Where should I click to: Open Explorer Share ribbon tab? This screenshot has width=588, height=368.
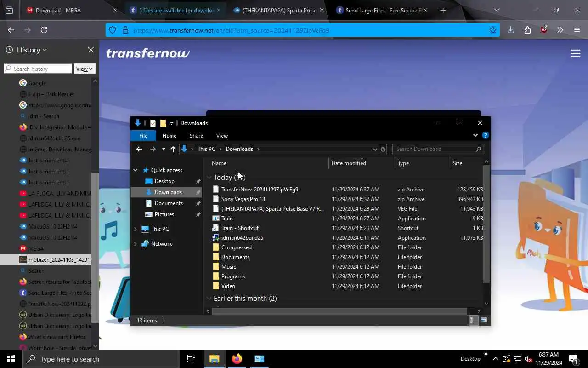coord(196,136)
